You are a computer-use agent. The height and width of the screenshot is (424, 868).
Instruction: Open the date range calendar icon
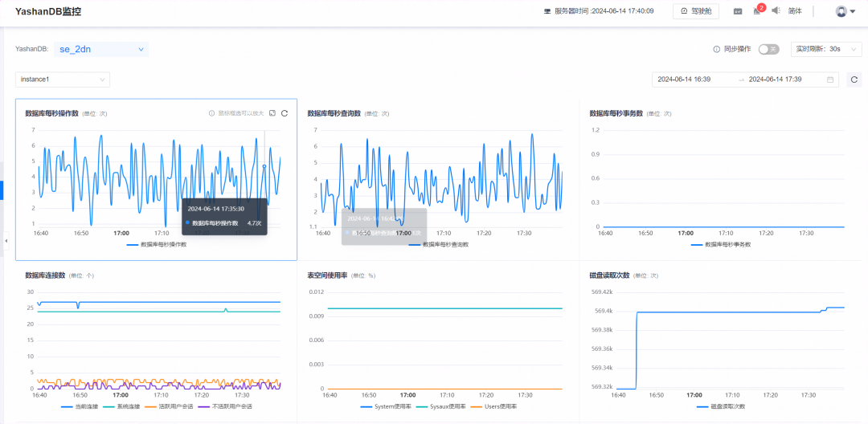[830, 79]
